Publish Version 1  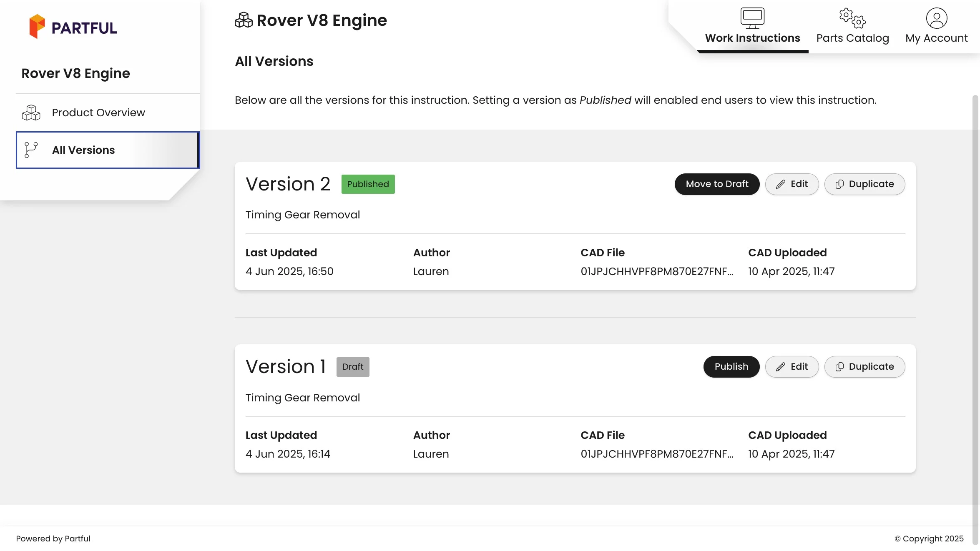click(x=731, y=367)
